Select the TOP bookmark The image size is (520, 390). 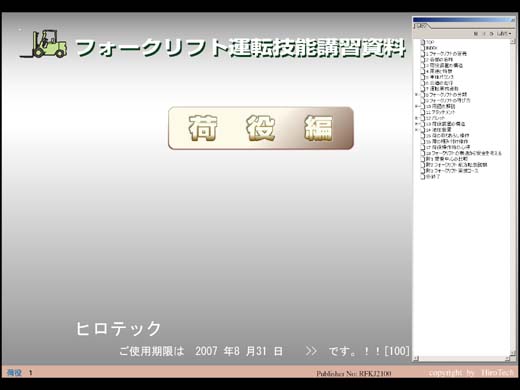click(x=430, y=42)
